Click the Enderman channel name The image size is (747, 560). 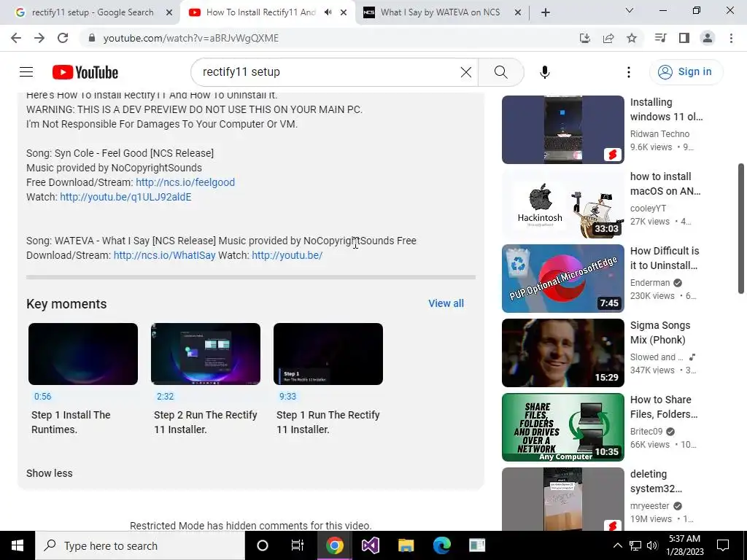click(x=650, y=282)
